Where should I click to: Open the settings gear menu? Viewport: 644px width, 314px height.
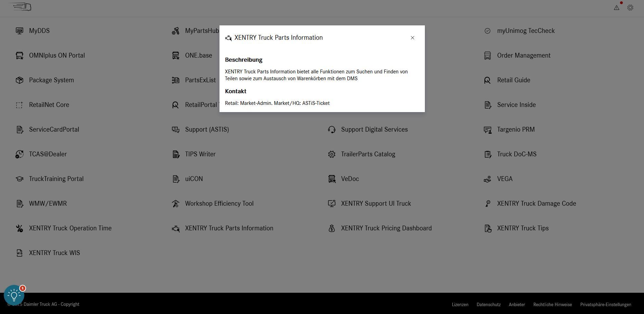[630, 7]
